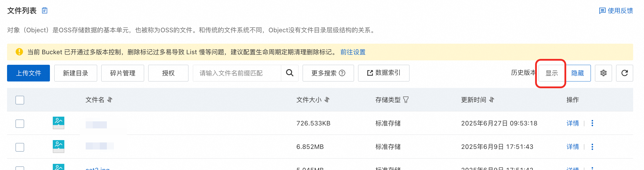Open 详情 for the 6.852MB file
Viewport: 644px width, 170px height.
coord(573,147)
